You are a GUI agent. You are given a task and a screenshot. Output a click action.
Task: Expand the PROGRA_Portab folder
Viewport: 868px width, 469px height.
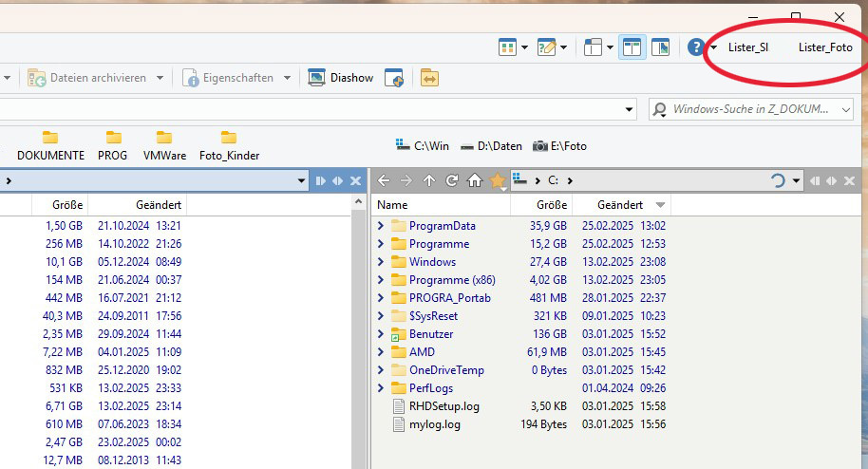(380, 298)
